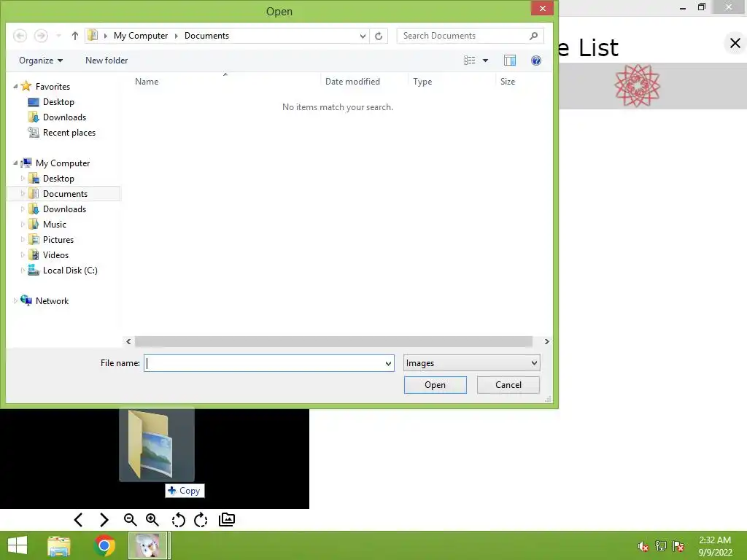Show next image in the viewer toolbar

click(x=104, y=519)
